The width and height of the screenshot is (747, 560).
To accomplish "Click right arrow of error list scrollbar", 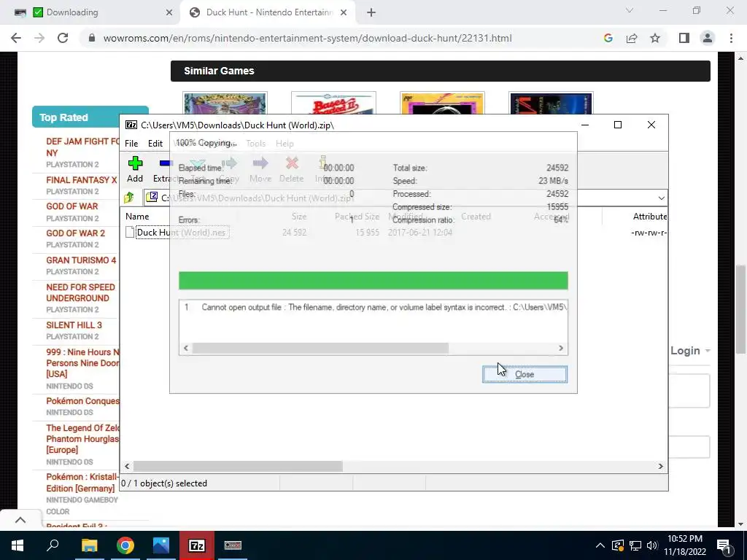I will point(561,348).
